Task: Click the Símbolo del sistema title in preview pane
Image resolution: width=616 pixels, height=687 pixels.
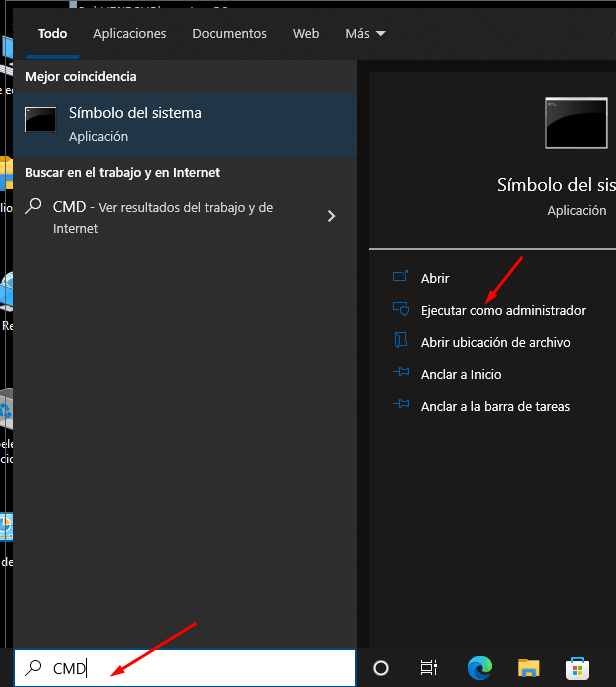Action: (556, 185)
